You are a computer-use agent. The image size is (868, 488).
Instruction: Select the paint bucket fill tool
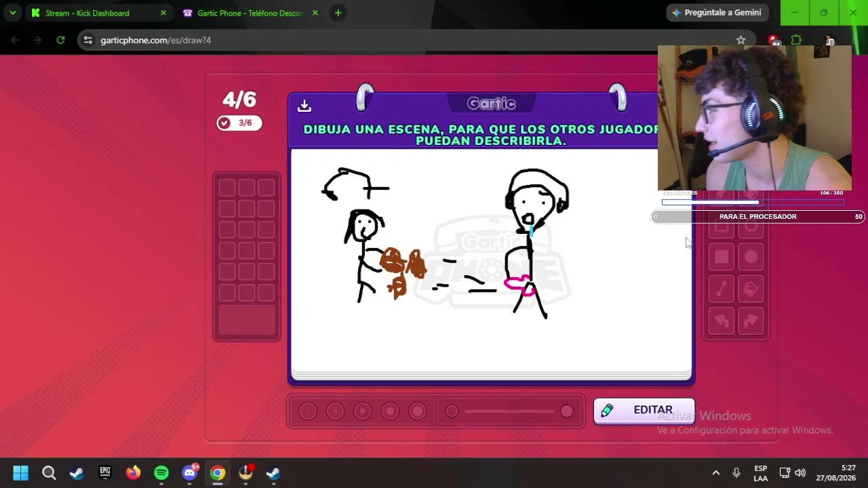(751, 289)
